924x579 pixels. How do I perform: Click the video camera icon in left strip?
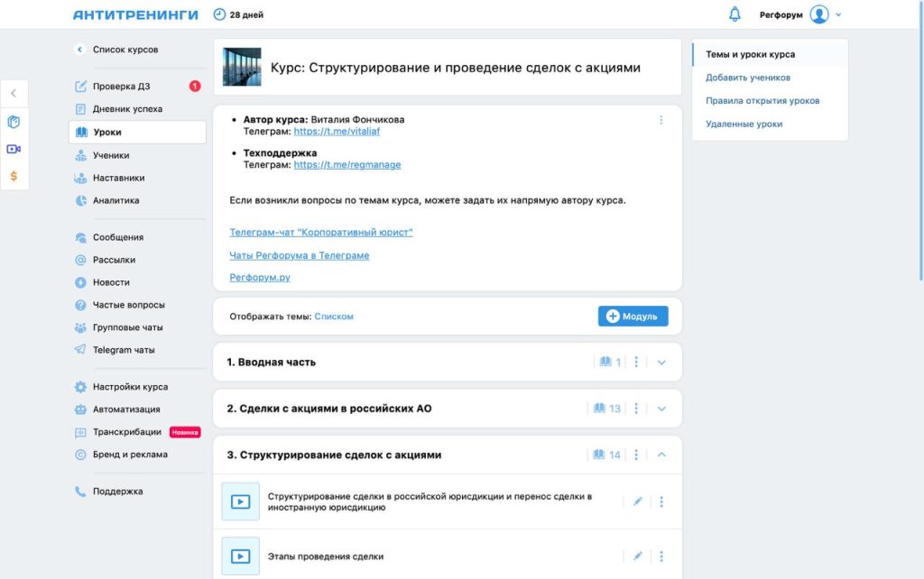pos(14,149)
